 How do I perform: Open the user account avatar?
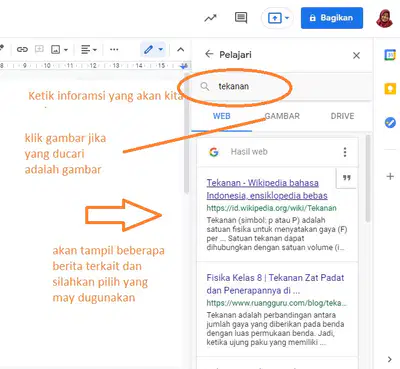point(384,18)
